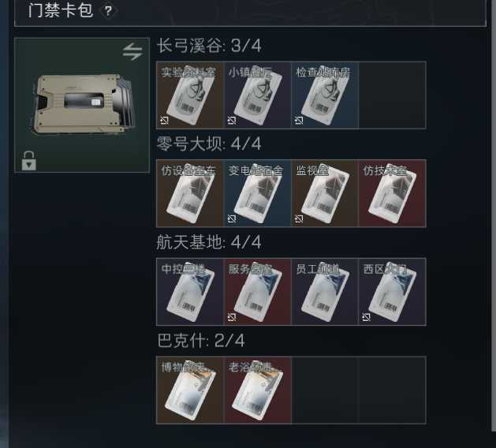Select the 西区大门 keycard
Image resolution: width=496 pixels, height=448 pixels.
(x=392, y=292)
